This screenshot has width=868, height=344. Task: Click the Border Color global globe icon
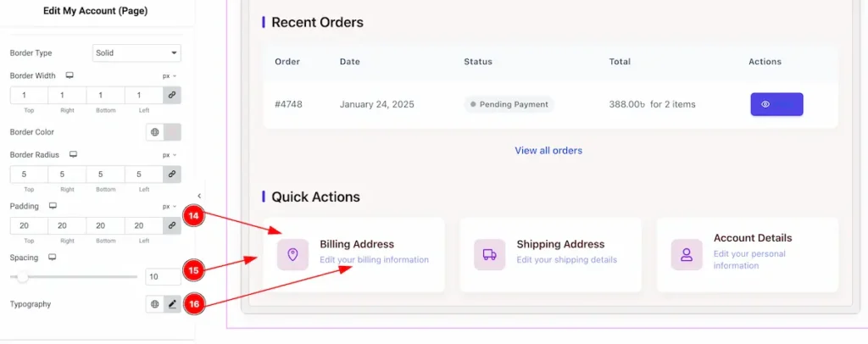coord(155,132)
